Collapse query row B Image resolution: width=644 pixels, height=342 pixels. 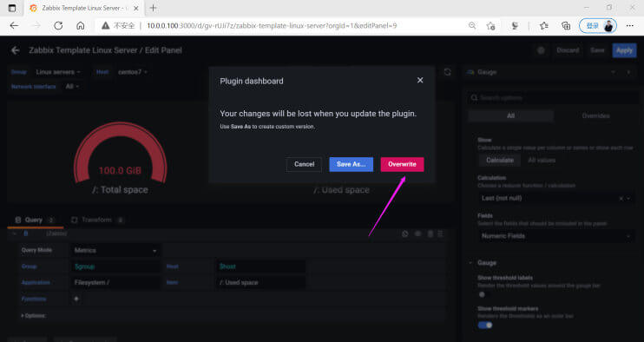(15, 233)
